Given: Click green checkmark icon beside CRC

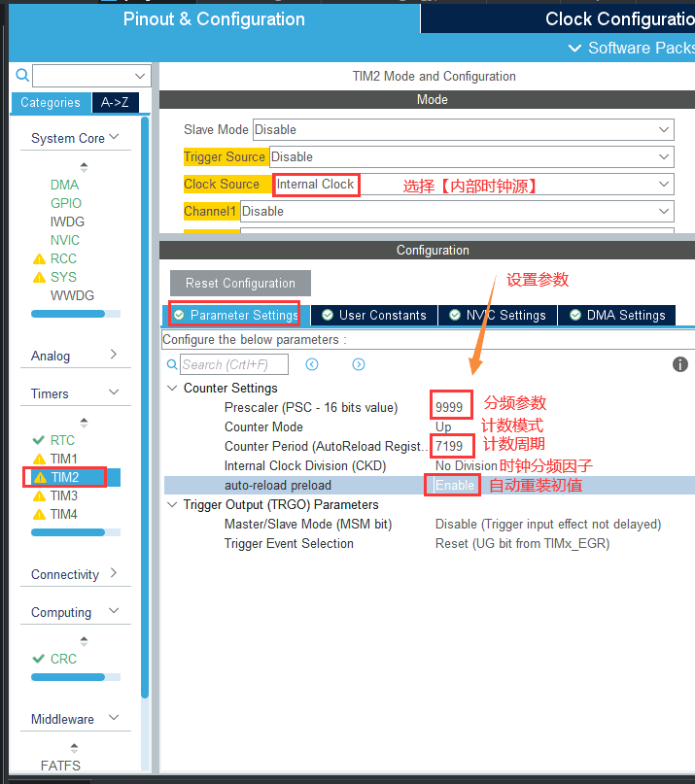Looking at the screenshot, I should 39,659.
